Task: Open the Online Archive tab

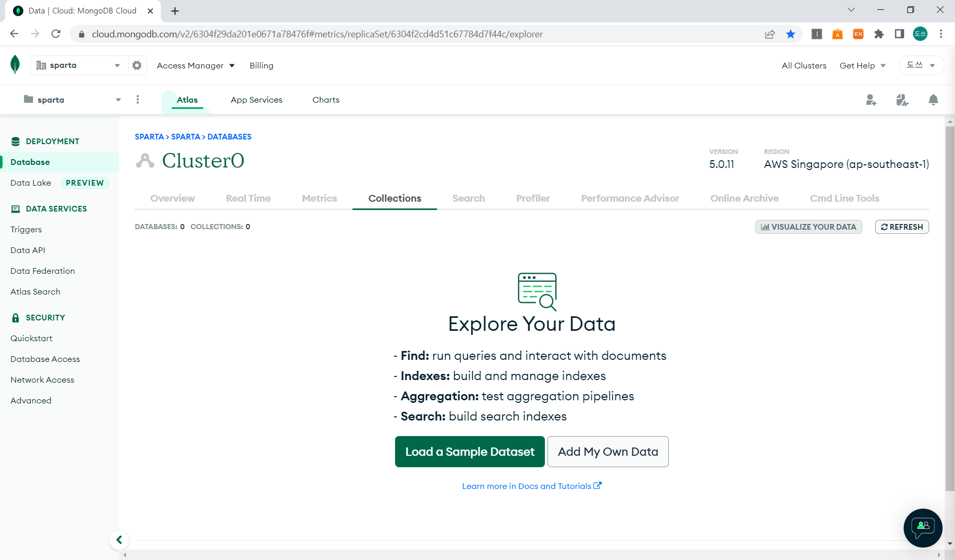Action: (745, 198)
